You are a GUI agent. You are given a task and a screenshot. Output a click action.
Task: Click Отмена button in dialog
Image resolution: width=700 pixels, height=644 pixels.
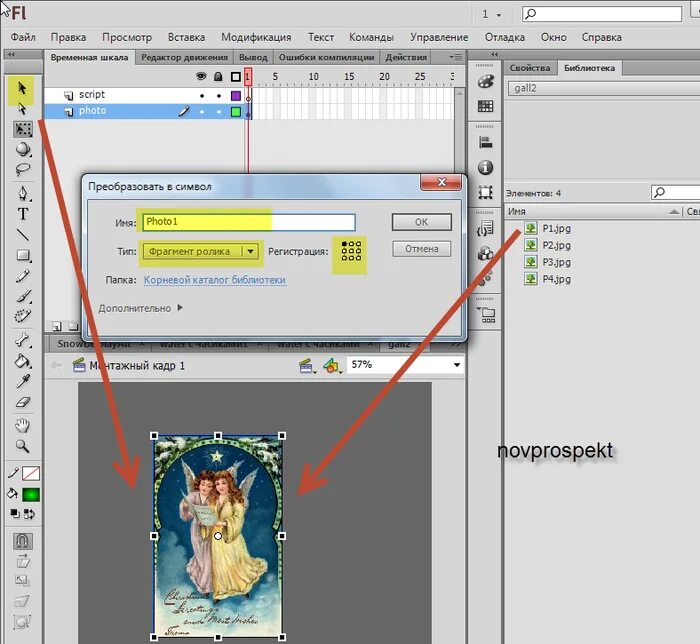421,249
